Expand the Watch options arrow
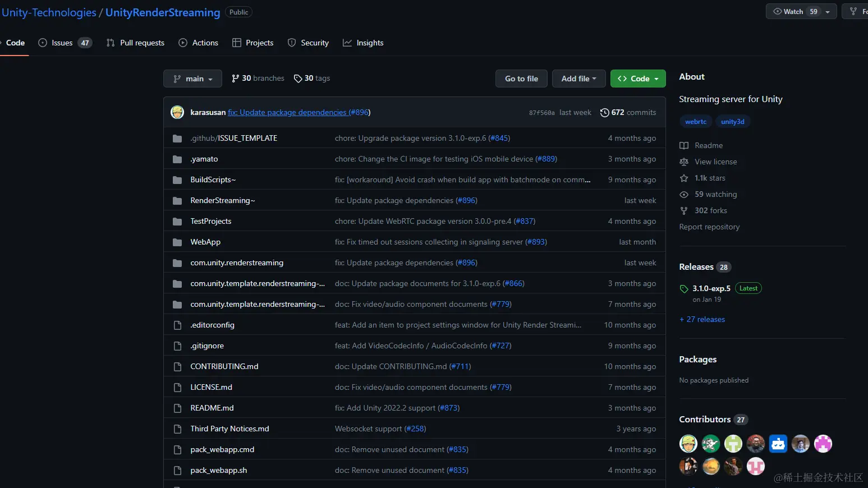This screenshot has width=868, height=488. pyautogui.click(x=828, y=12)
